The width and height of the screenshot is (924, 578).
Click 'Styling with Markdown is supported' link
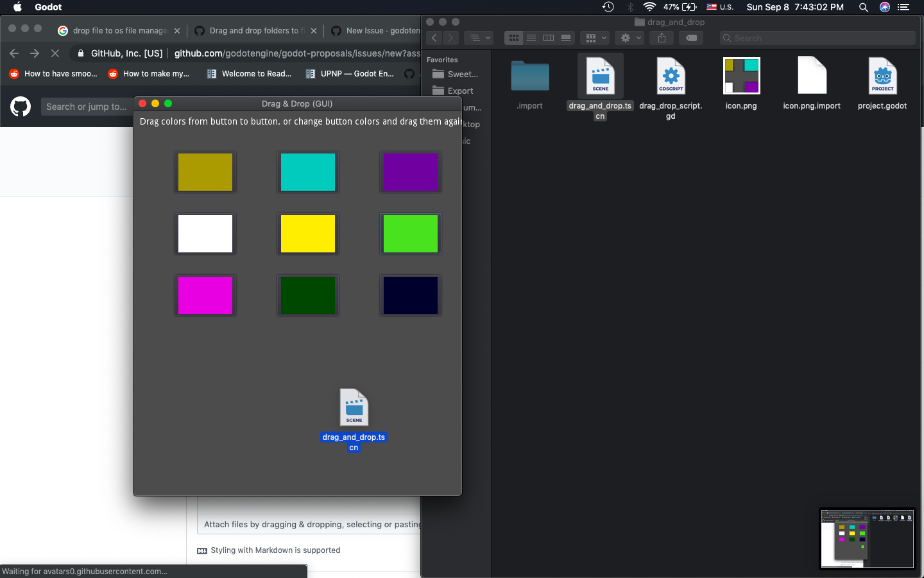pos(275,550)
